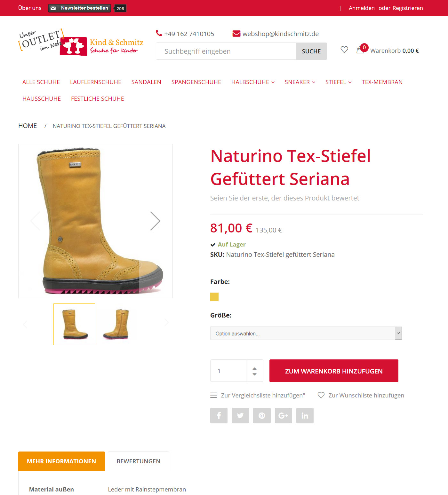Switch to the Bewertungen tab

[x=139, y=461]
